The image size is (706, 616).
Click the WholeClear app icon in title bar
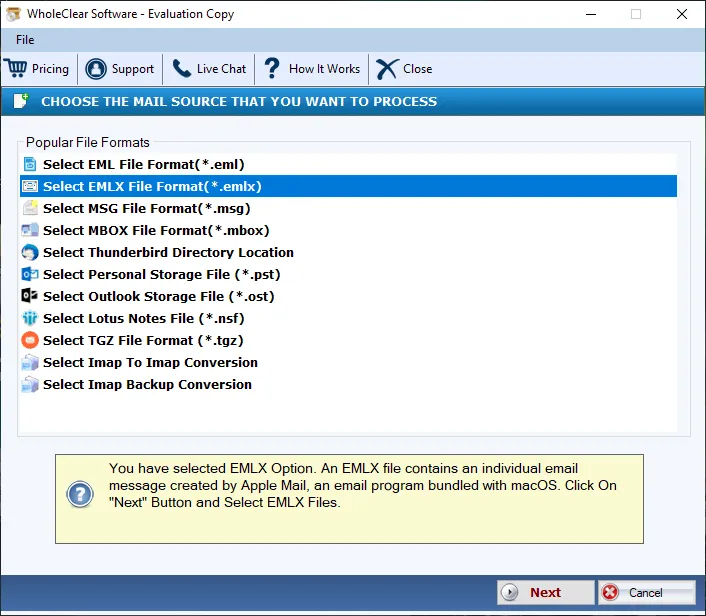click(x=14, y=14)
